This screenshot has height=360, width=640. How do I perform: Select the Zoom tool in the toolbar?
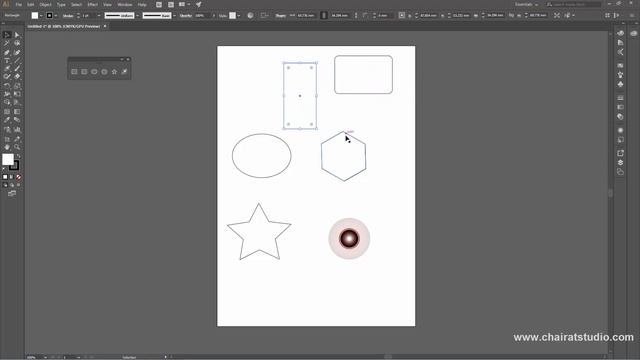coord(17,147)
